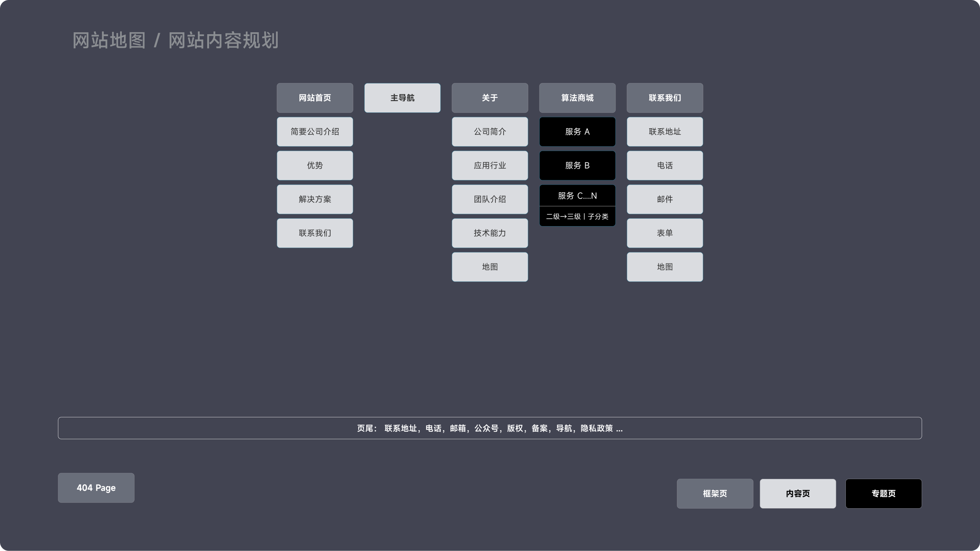Select the 优势 node
The height and width of the screenshot is (551, 980).
pos(315,165)
